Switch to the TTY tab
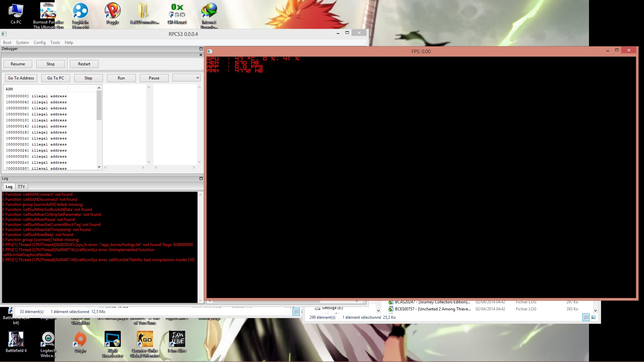This screenshot has width=644, height=362. coord(21,187)
